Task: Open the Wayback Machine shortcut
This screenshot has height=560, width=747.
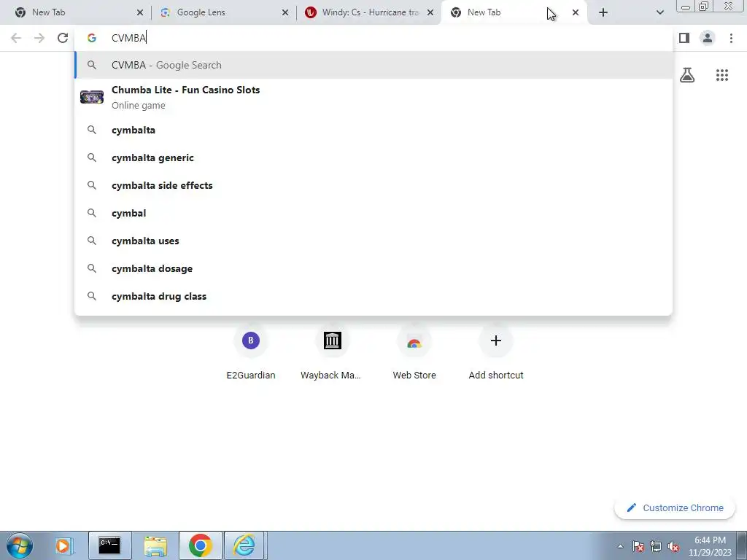Action: pos(332,354)
